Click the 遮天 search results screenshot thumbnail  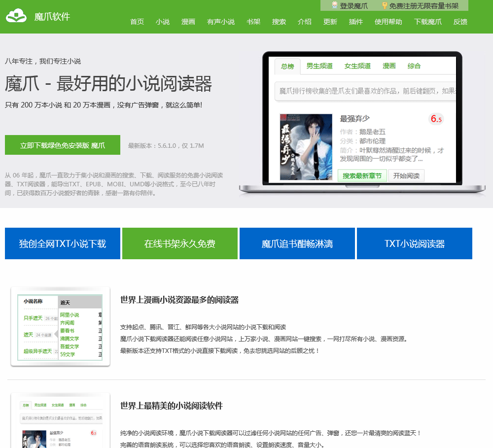pyautogui.click(x=60, y=327)
